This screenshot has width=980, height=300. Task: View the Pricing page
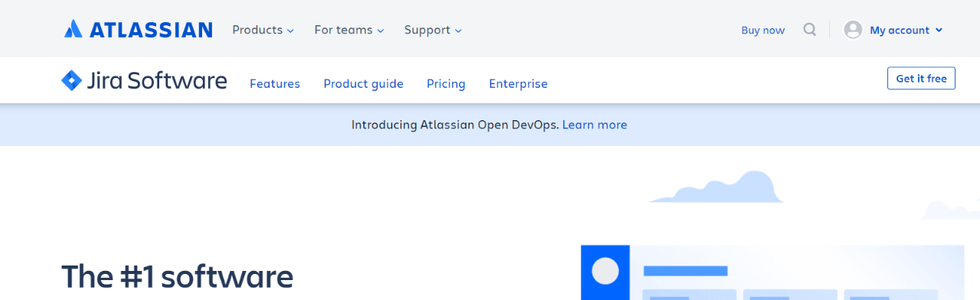click(x=446, y=83)
